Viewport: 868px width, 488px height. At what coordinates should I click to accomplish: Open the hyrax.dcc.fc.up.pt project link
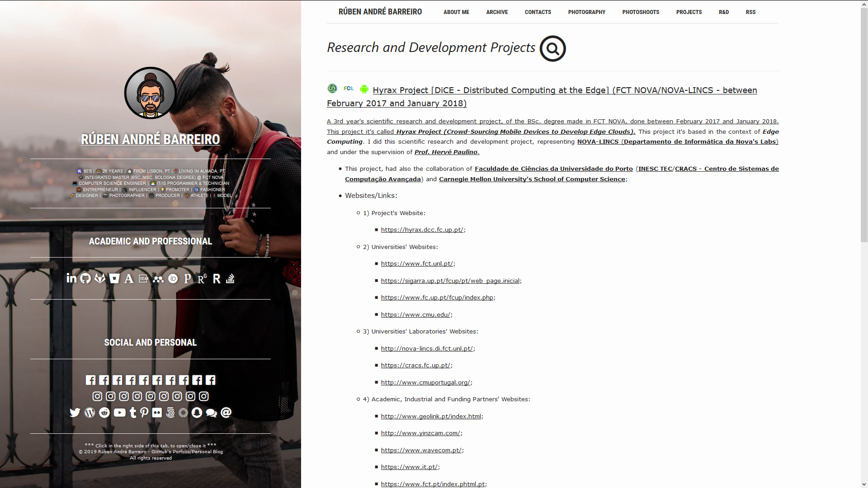(422, 230)
